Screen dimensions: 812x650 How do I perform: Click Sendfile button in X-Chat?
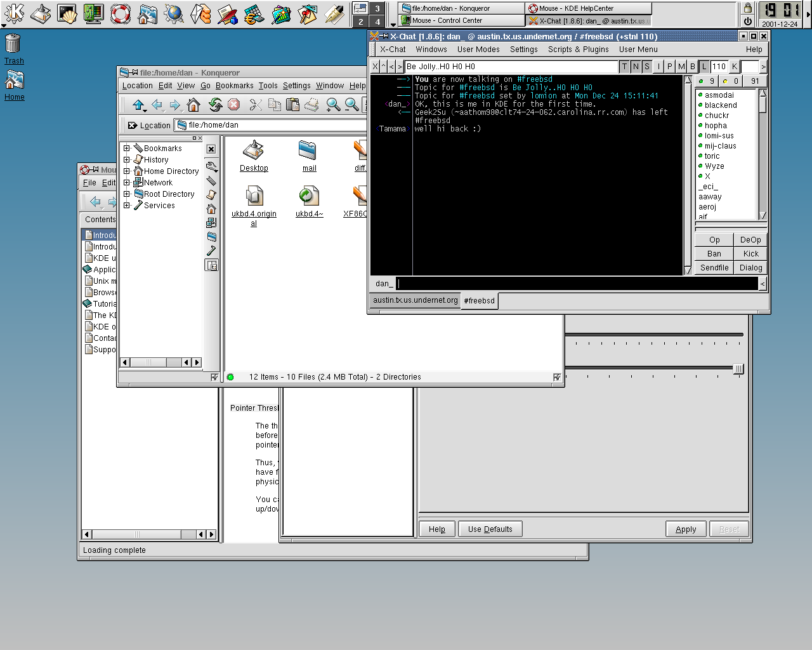coord(714,268)
